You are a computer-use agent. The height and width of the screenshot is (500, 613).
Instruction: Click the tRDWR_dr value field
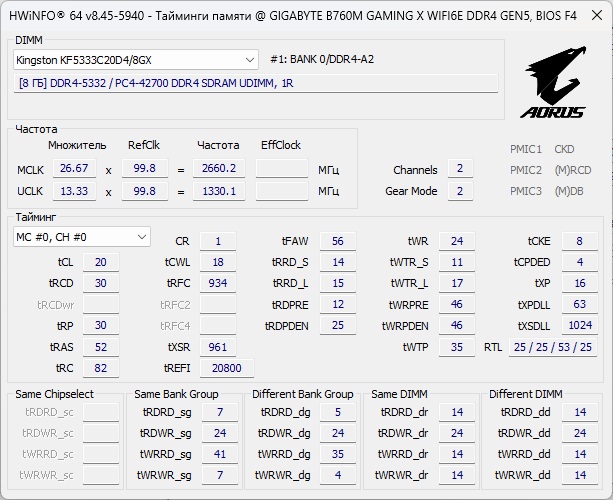tap(457, 433)
